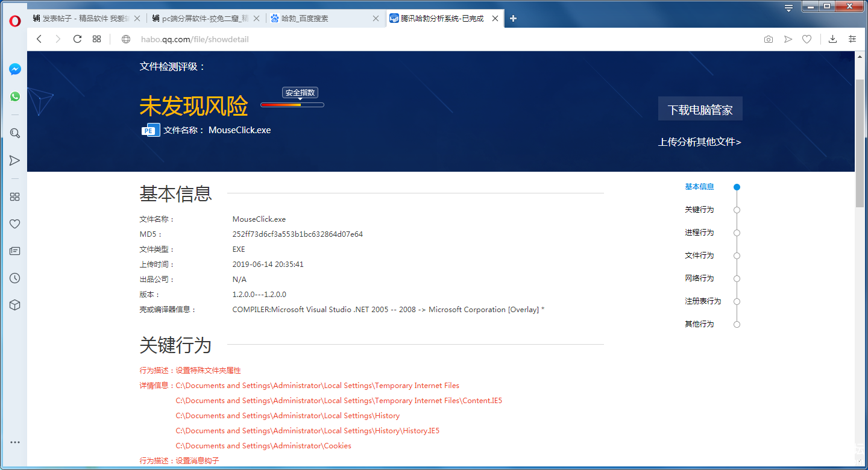Go forward to the next page
This screenshot has width=868, height=470.
58,39
